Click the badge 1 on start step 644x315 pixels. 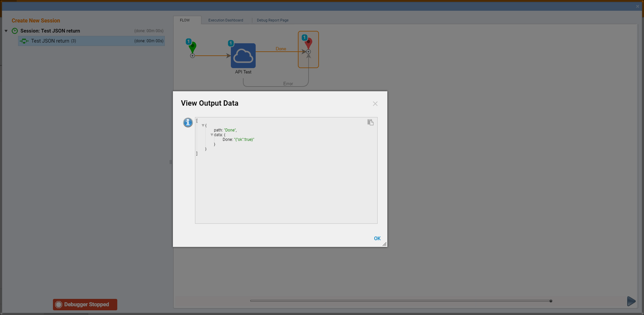189,42
